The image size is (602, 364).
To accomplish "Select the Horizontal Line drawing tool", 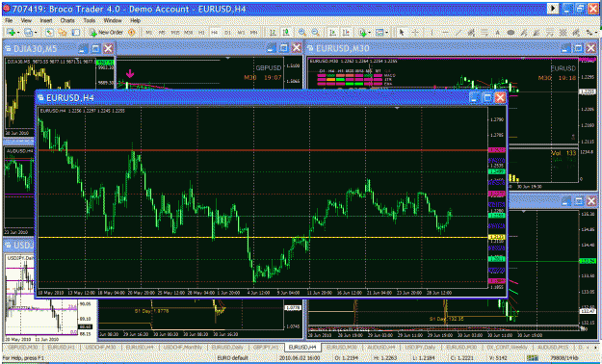I will click(x=445, y=33).
